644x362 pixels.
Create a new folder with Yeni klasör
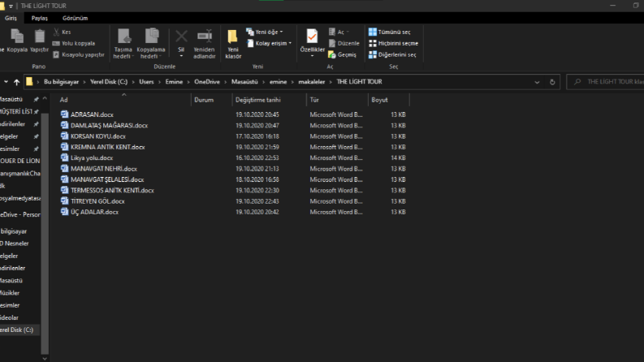tap(233, 44)
